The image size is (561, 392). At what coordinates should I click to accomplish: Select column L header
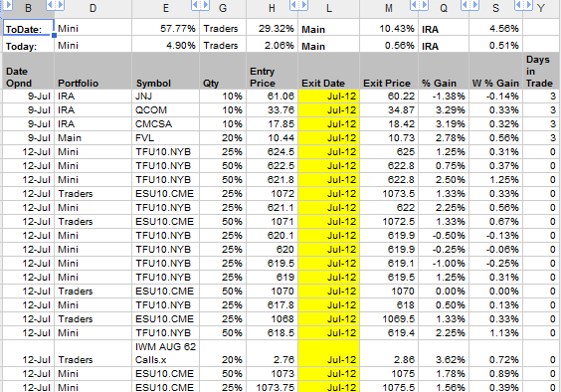pos(329,9)
